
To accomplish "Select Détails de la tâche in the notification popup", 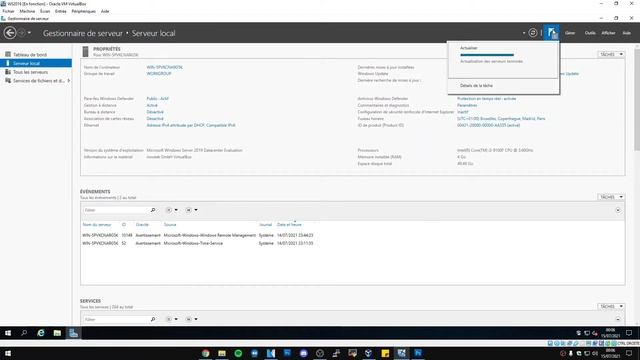I will [476, 86].
